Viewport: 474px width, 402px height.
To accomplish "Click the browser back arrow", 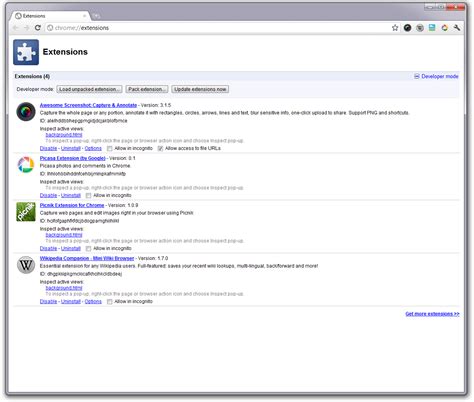I will pos(16,28).
